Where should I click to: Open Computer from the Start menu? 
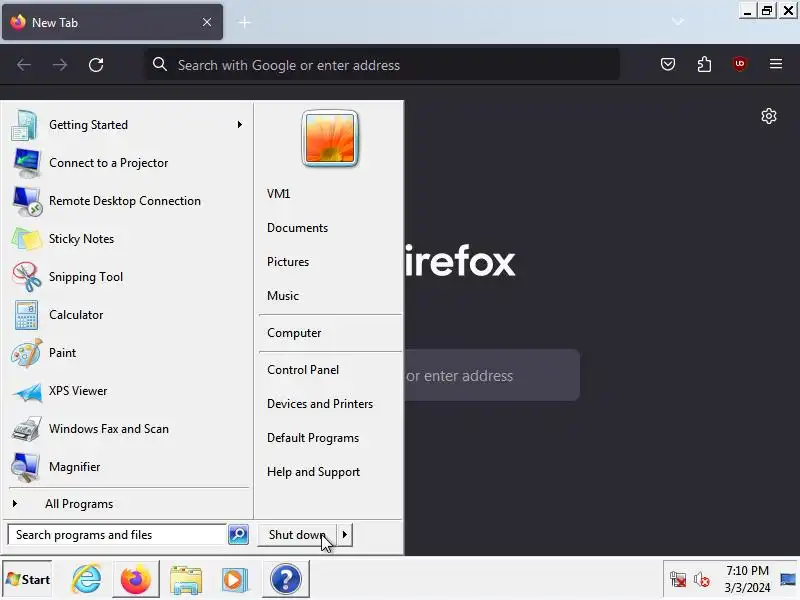(294, 333)
